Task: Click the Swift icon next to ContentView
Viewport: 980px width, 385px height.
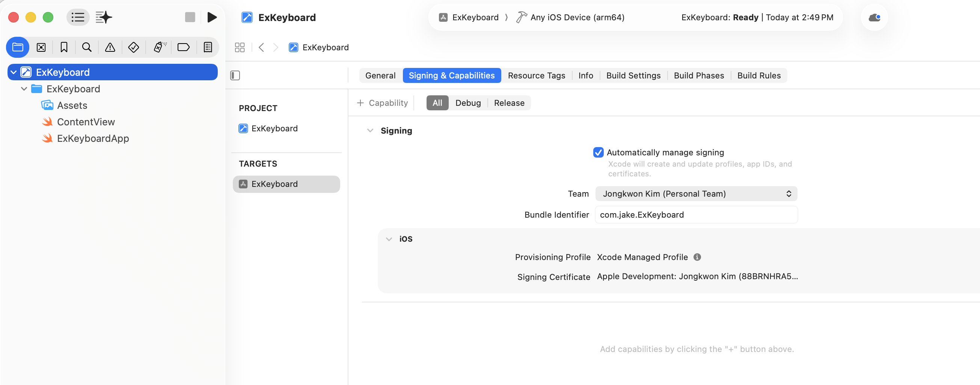Action: click(47, 122)
